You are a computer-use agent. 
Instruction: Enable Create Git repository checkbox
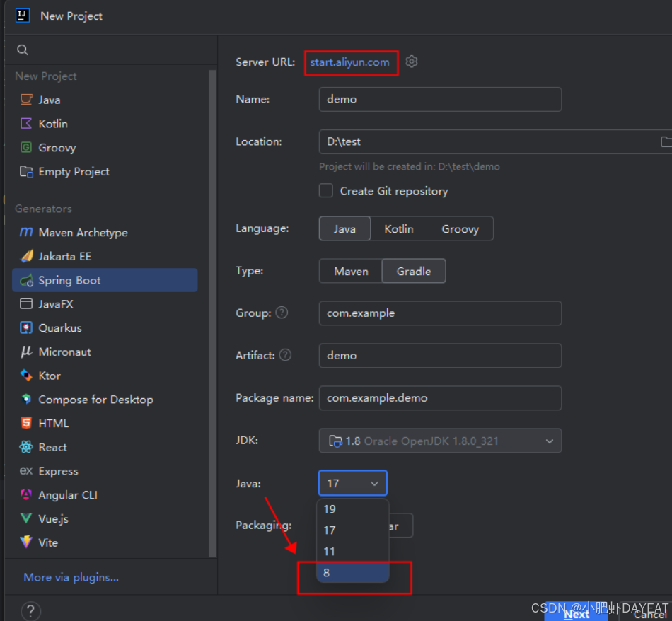click(x=325, y=191)
